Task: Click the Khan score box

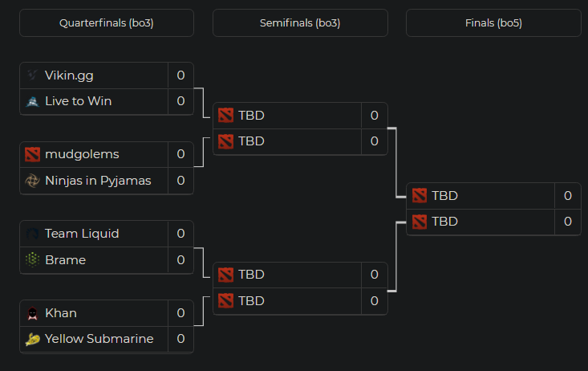Action: coord(180,313)
